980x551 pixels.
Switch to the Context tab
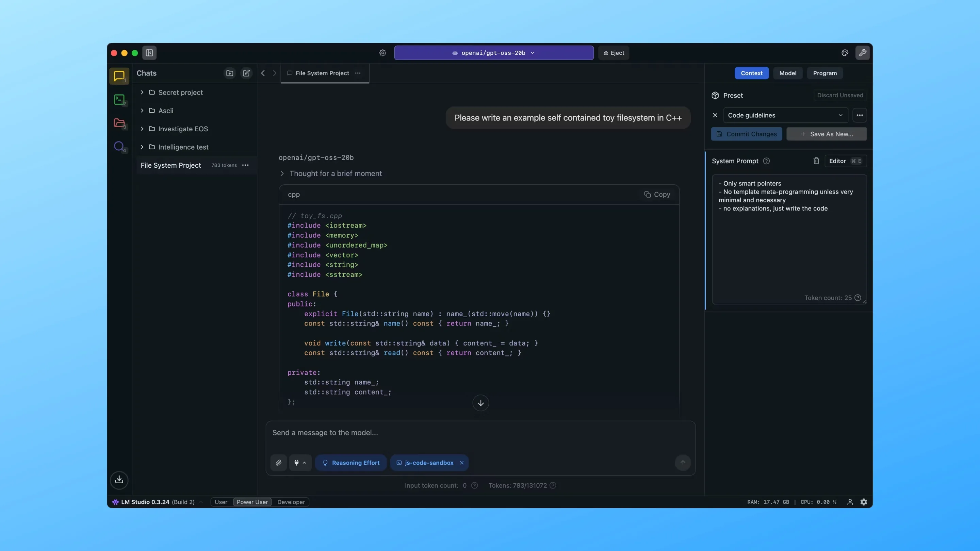pyautogui.click(x=751, y=73)
